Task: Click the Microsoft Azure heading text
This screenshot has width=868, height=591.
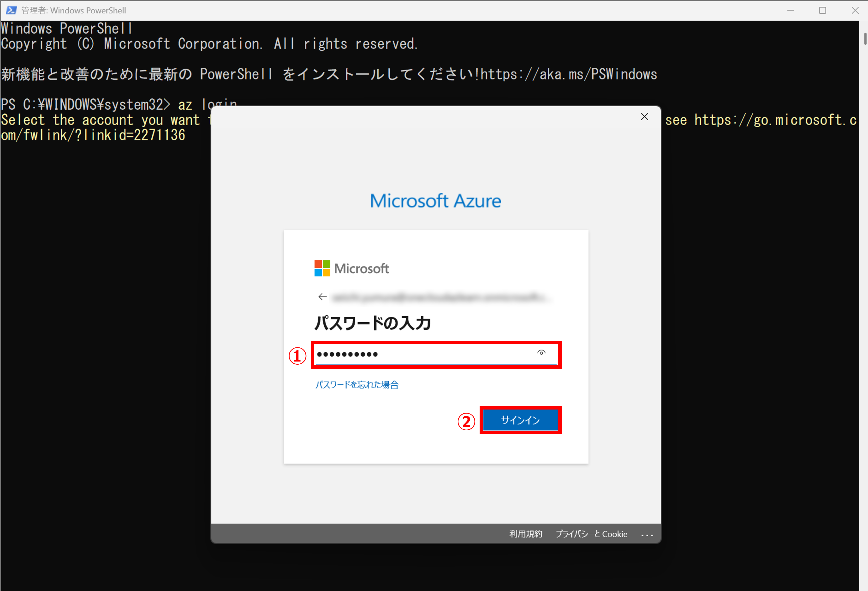Action: tap(435, 201)
